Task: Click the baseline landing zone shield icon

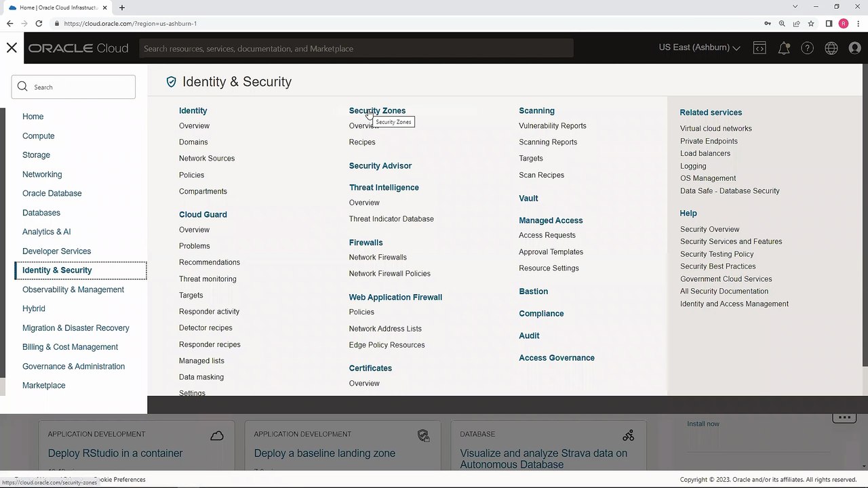Action: (423, 435)
